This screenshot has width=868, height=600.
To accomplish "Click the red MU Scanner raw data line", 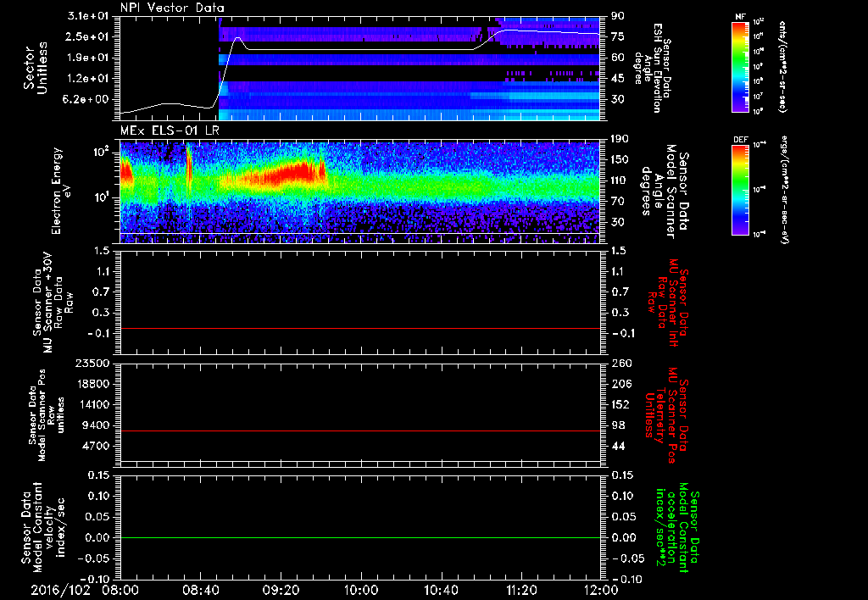I will 360,328.
